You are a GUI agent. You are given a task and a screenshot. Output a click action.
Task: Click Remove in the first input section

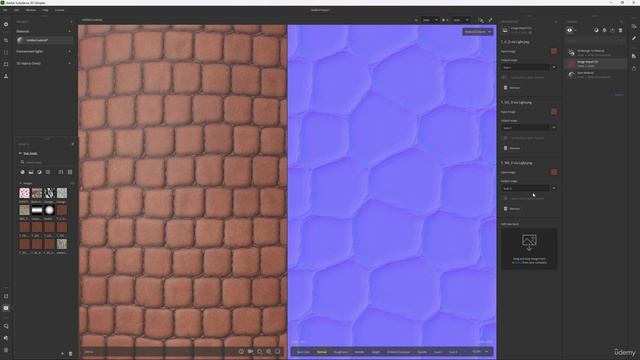tap(512, 88)
